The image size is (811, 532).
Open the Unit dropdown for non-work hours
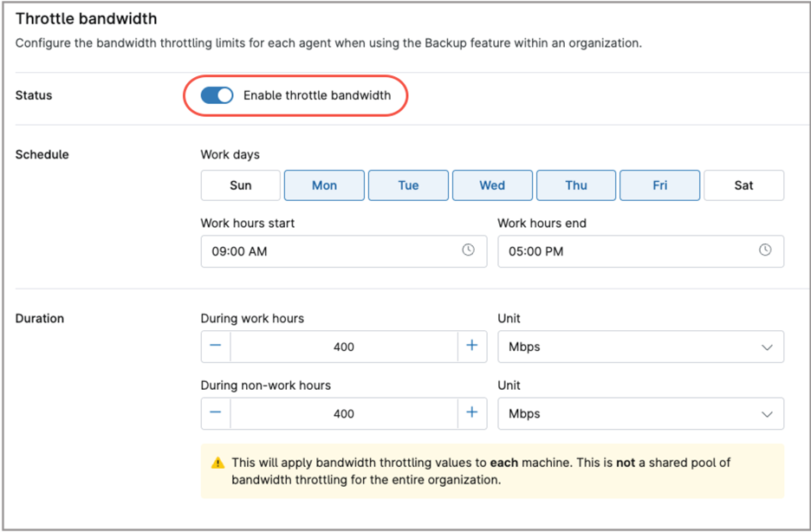641,413
